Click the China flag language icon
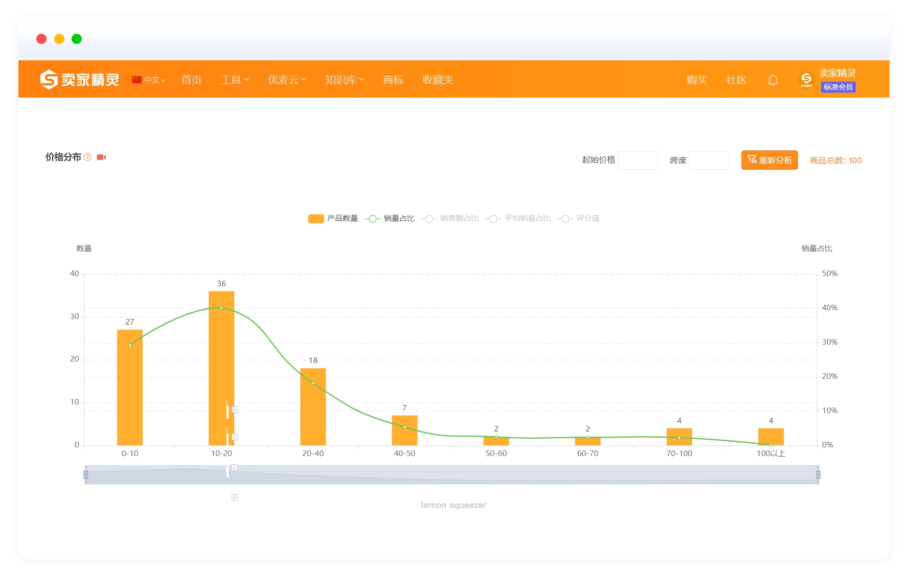 137,80
